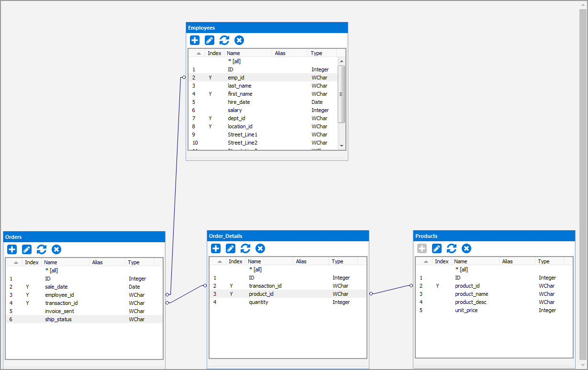588x370 pixels.
Task: Click the plus icon on Order_Details
Action: point(215,248)
